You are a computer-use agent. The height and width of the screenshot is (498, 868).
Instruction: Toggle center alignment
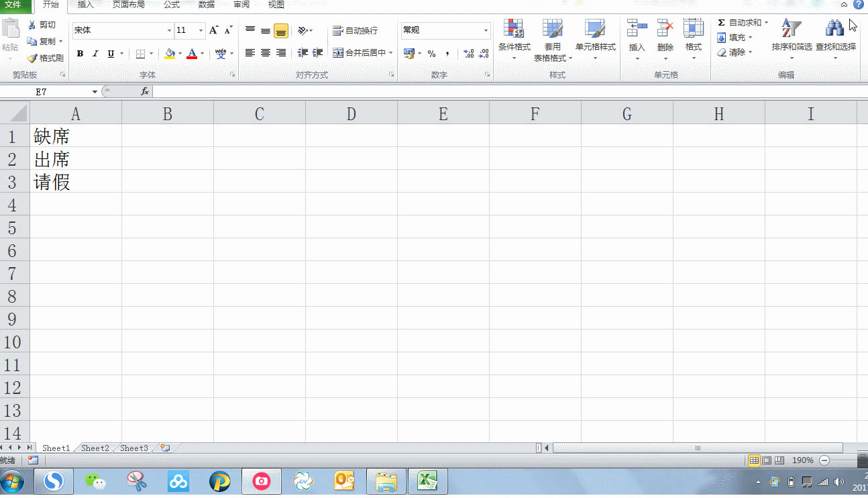(265, 53)
